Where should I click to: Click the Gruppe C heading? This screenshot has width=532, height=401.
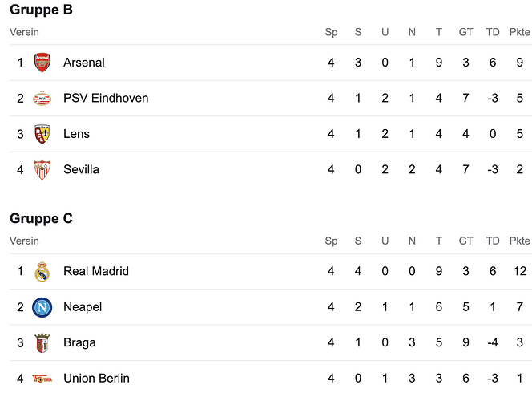coord(41,218)
